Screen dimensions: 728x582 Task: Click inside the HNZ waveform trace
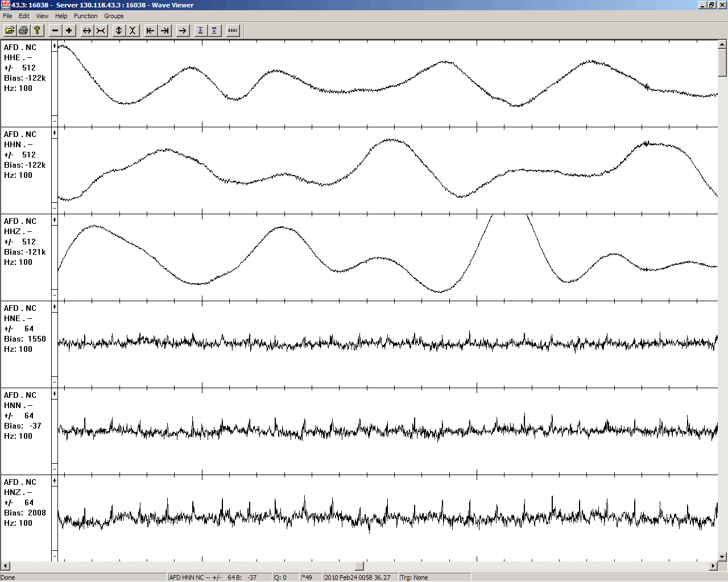[387, 518]
